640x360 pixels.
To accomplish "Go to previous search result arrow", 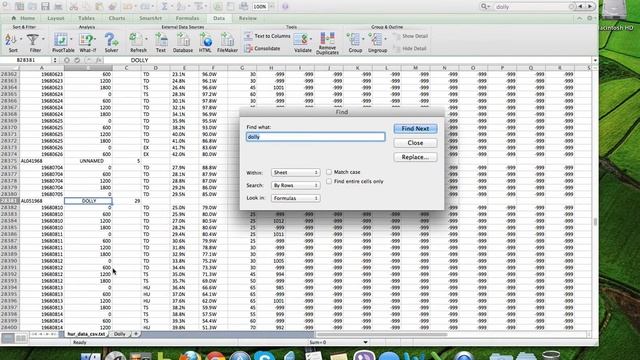I will tap(580, 7).
